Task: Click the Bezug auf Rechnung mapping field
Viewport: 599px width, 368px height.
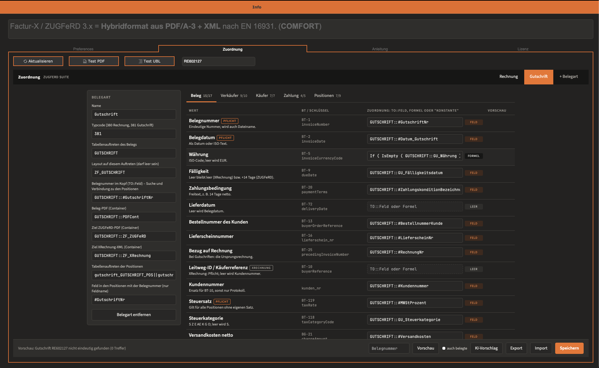Action: click(x=415, y=252)
